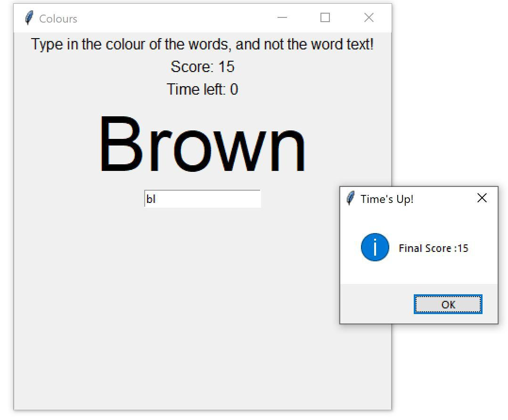The image size is (508, 420).
Task: Close the Time's Up dialog with X
Action: click(482, 198)
